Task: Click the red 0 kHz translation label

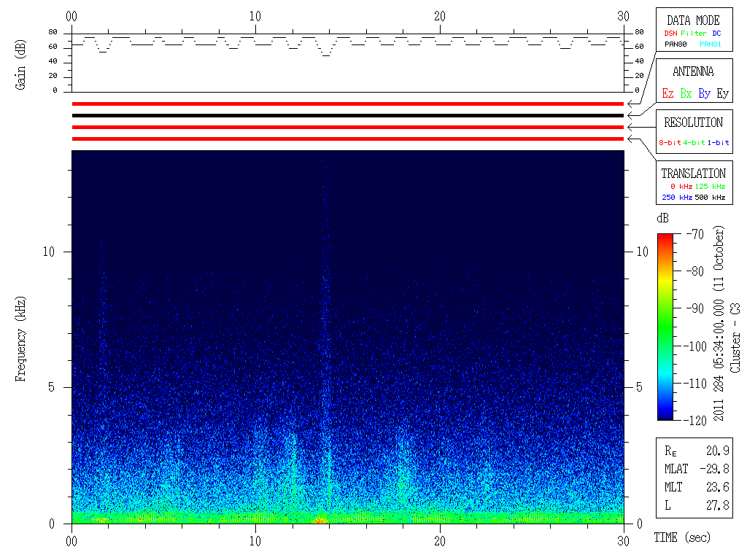Action: 681,186
